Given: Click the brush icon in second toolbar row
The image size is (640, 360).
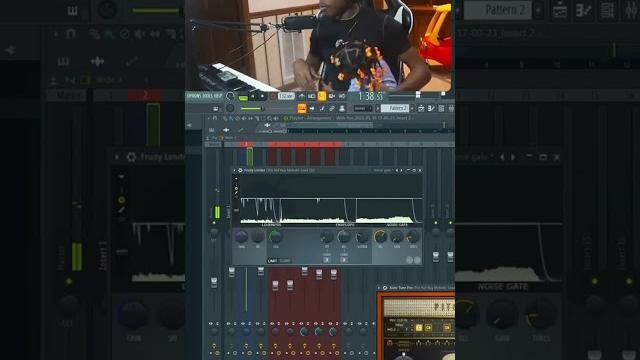Looking at the screenshot, I should (322, 109).
